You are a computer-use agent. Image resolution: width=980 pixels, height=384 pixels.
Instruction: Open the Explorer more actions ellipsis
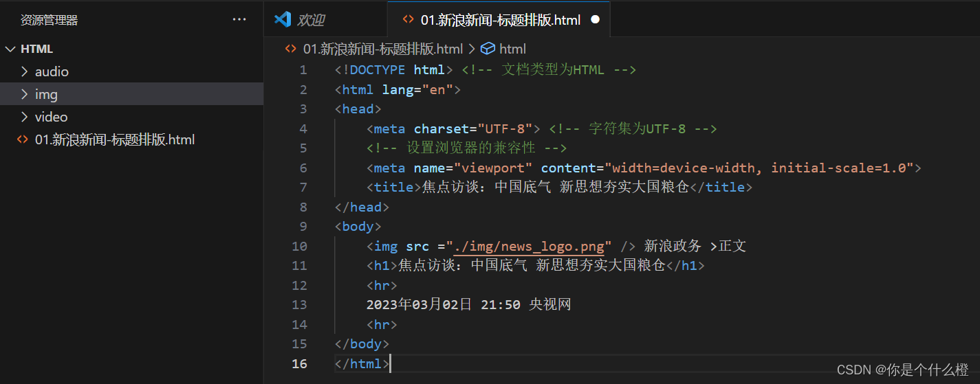coord(239,20)
